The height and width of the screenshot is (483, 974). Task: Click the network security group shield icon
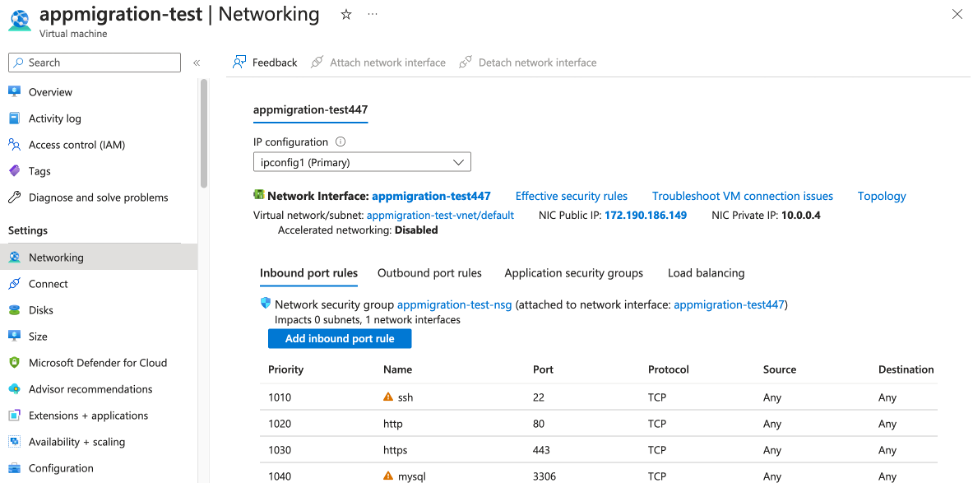point(266,304)
